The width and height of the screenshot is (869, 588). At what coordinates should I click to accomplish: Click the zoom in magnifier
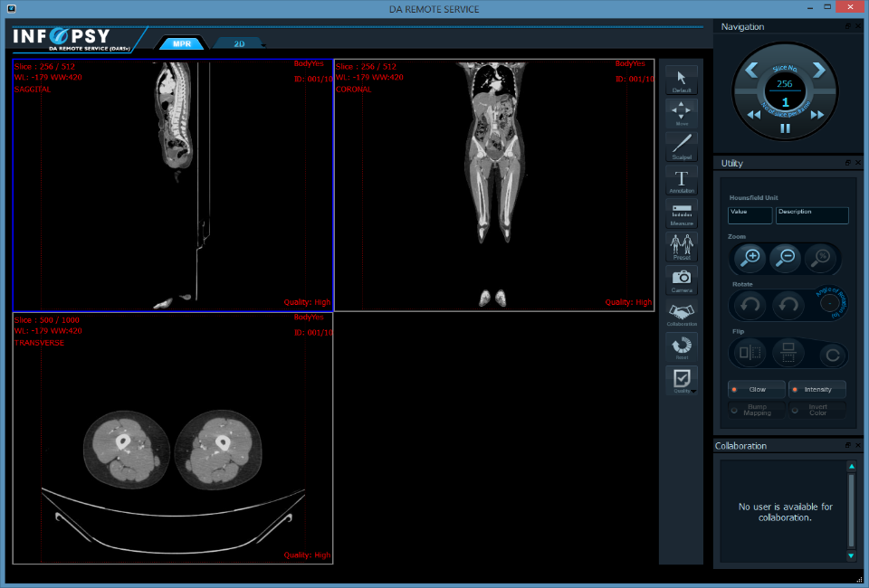pos(750,258)
